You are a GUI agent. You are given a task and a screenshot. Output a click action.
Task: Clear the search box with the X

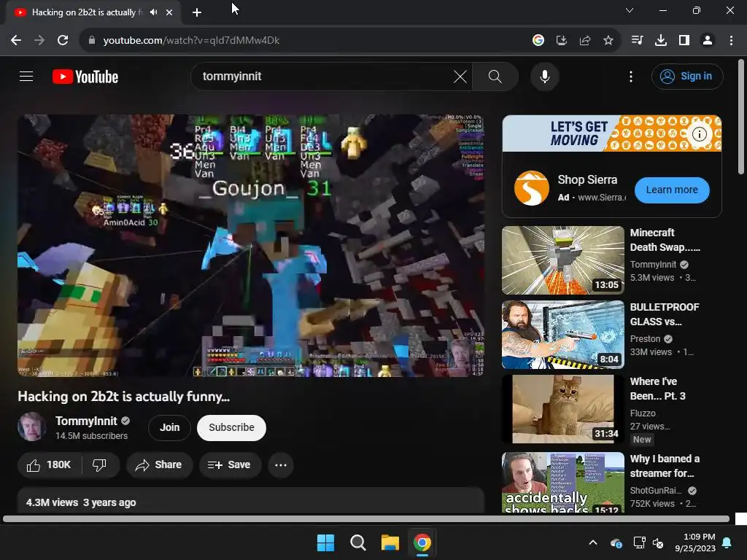(x=460, y=76)
